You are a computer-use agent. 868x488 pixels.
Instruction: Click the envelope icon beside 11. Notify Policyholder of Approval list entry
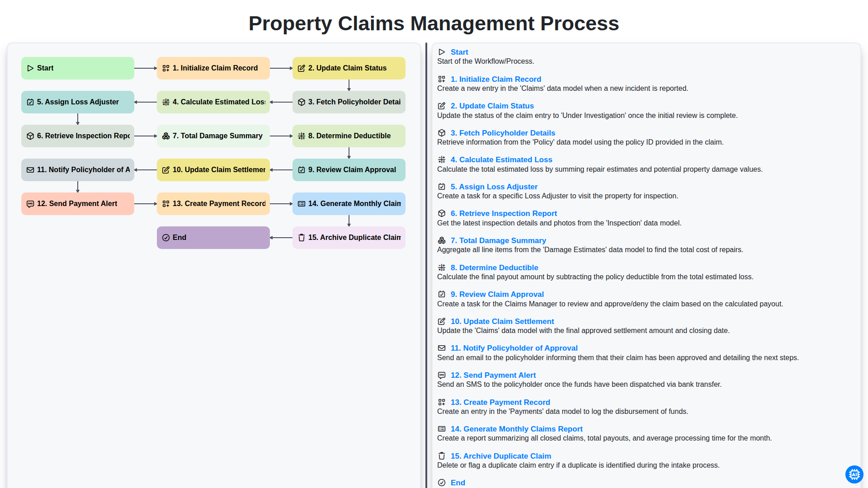tap(442, 348)
